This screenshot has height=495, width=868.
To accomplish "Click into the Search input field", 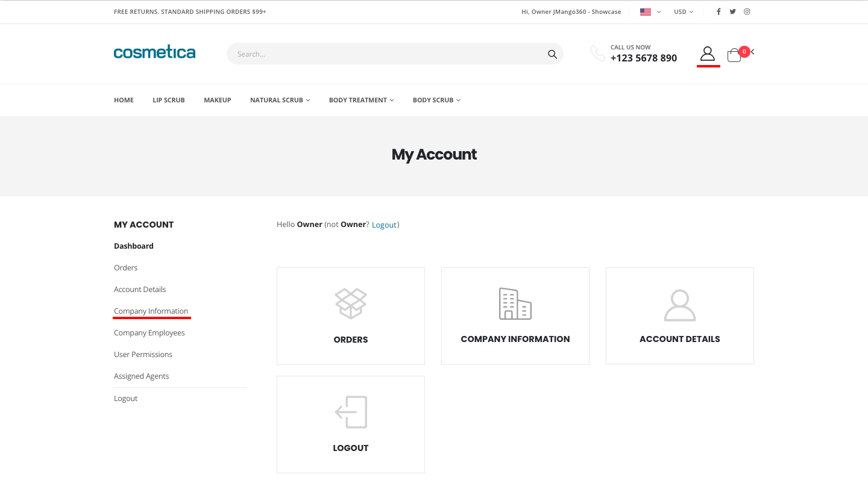I will pyautogui.click(x=386, y=54).
